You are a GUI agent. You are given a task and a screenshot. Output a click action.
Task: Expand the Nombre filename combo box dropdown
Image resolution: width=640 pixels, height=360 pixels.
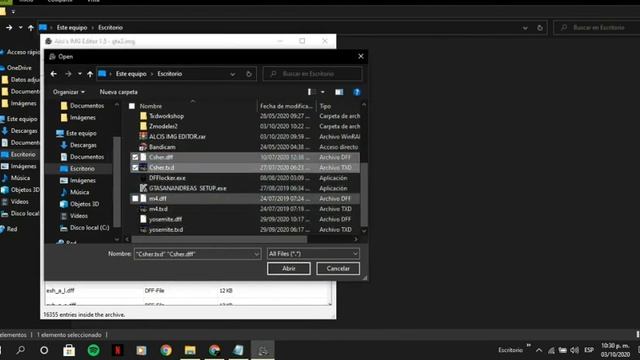256,254
